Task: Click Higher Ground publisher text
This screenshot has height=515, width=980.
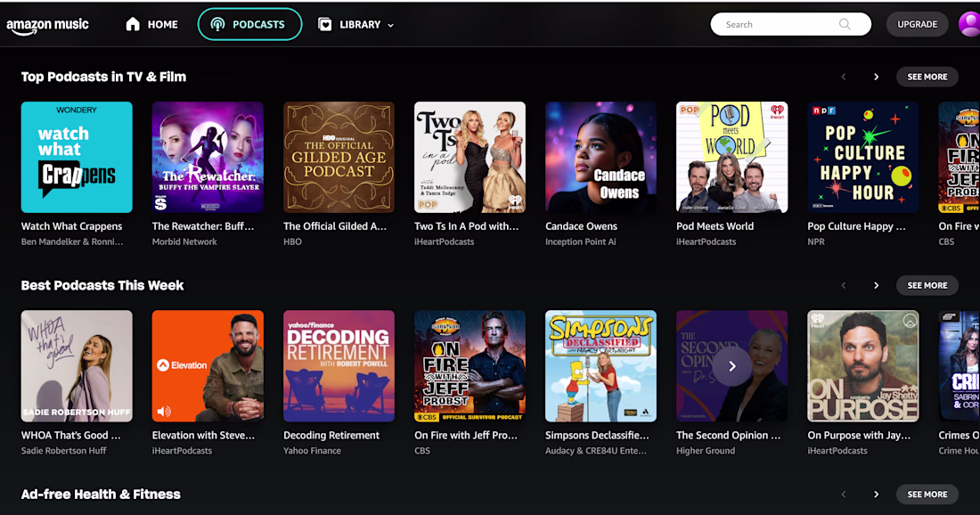Action: tap(706, 451)
